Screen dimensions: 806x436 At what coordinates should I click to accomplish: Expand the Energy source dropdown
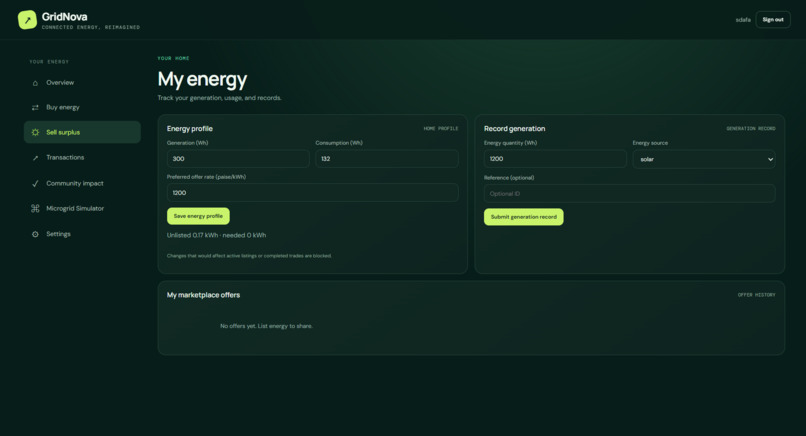click(704, 159)
